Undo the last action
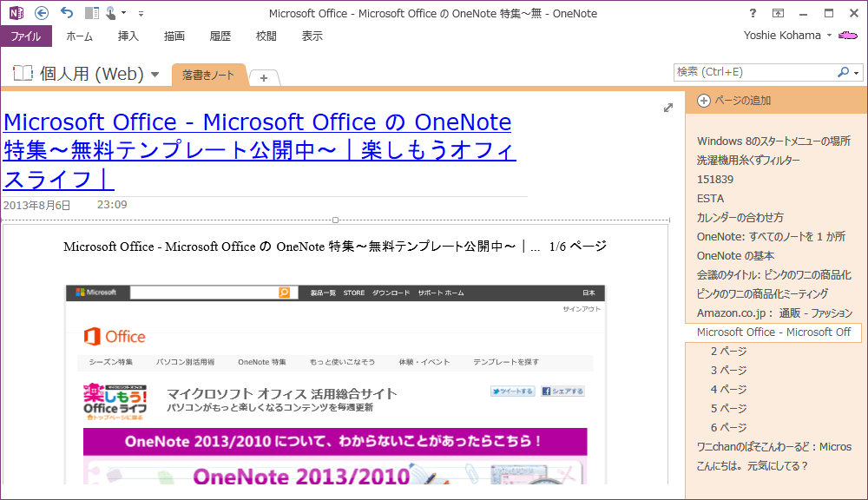 click(x=67, y=12)
